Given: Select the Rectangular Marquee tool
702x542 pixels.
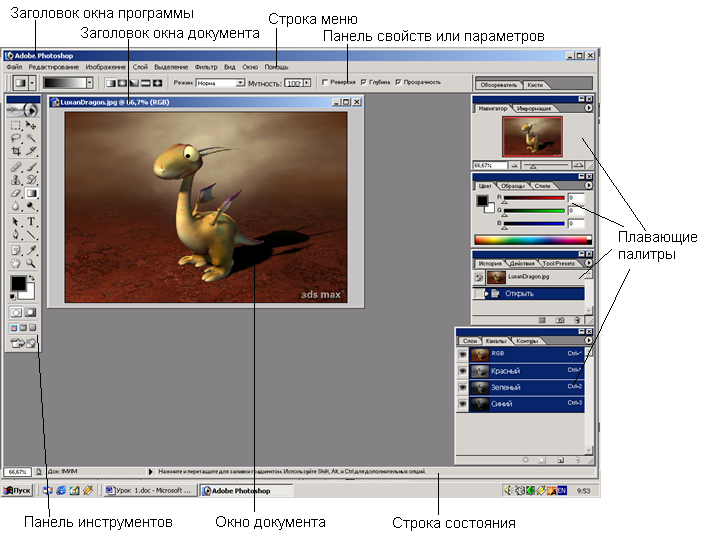Looking at the screenshot, I should (x=16, y=125).
